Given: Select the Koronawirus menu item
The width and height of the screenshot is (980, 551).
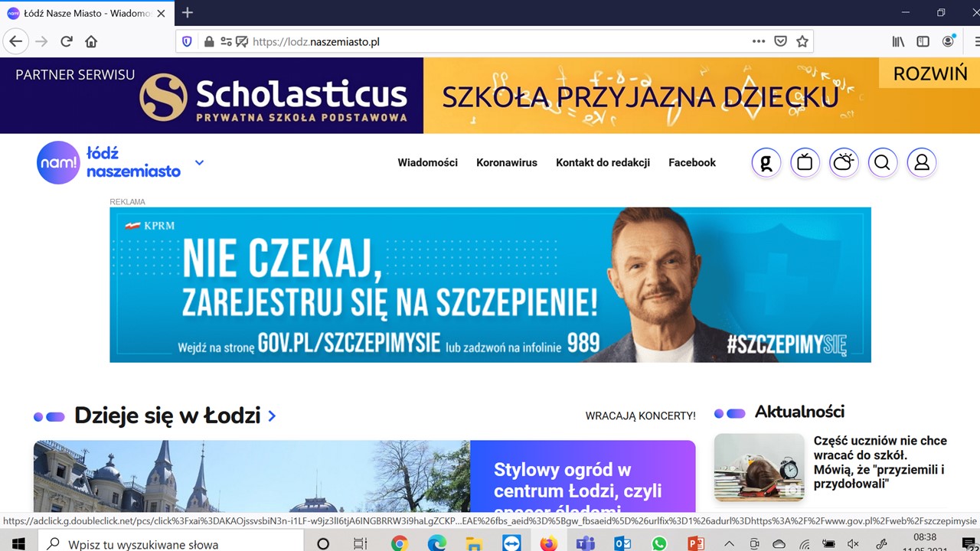Looking at the screenshot, I should (x=507, y=162).
